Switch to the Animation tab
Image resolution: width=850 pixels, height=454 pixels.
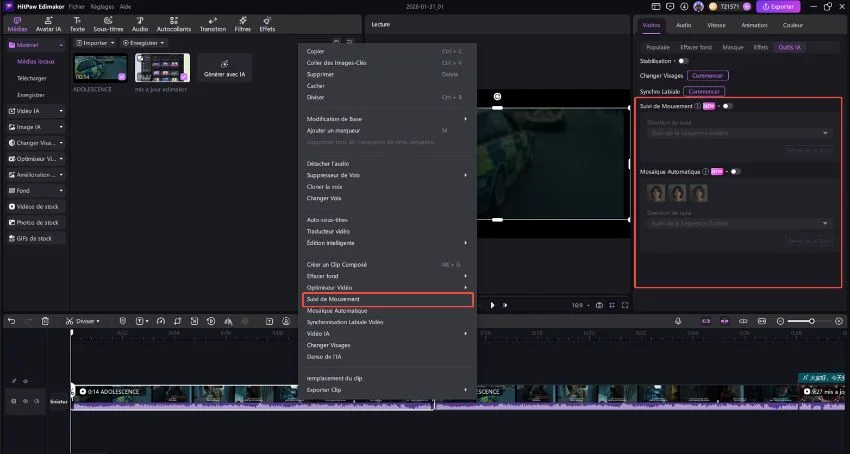pyautogui.click(x=754, y=24)
